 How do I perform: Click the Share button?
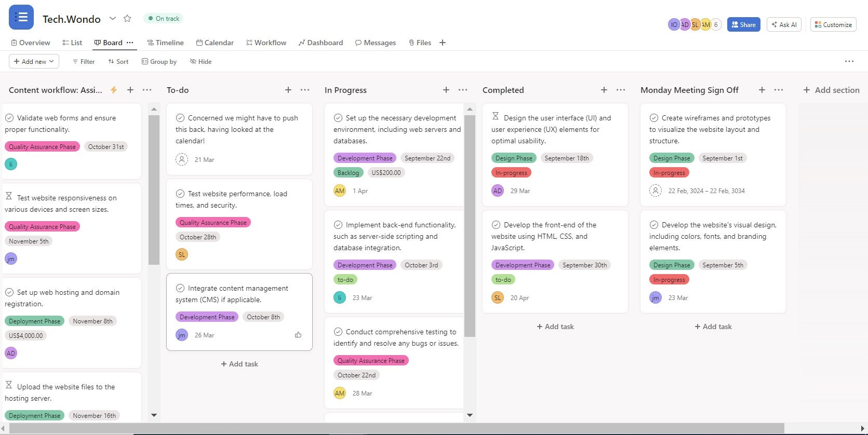click(x=744, y=24)
